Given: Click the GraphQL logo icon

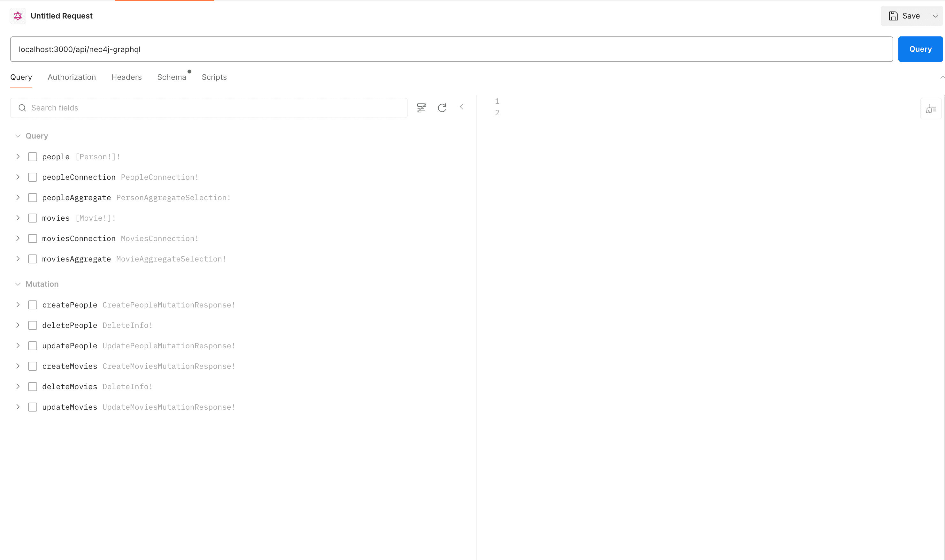Looking at the screenshot, I should tap(18, 16).
